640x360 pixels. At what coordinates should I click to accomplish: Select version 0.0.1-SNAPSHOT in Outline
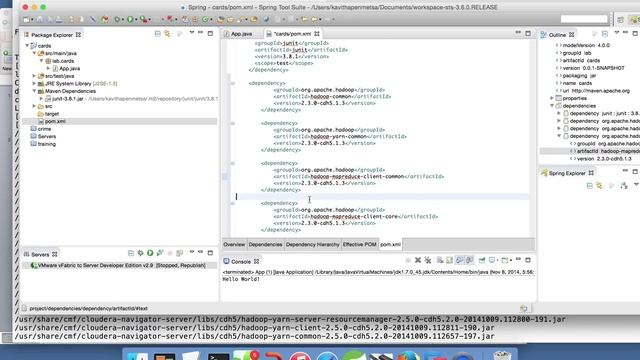coord(590,68)
